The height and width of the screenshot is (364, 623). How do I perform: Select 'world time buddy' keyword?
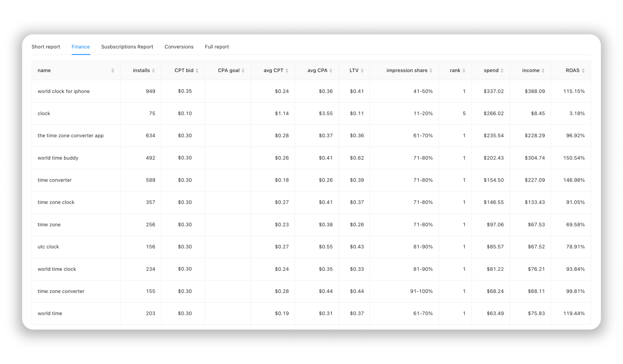click(x=58, y=158)
